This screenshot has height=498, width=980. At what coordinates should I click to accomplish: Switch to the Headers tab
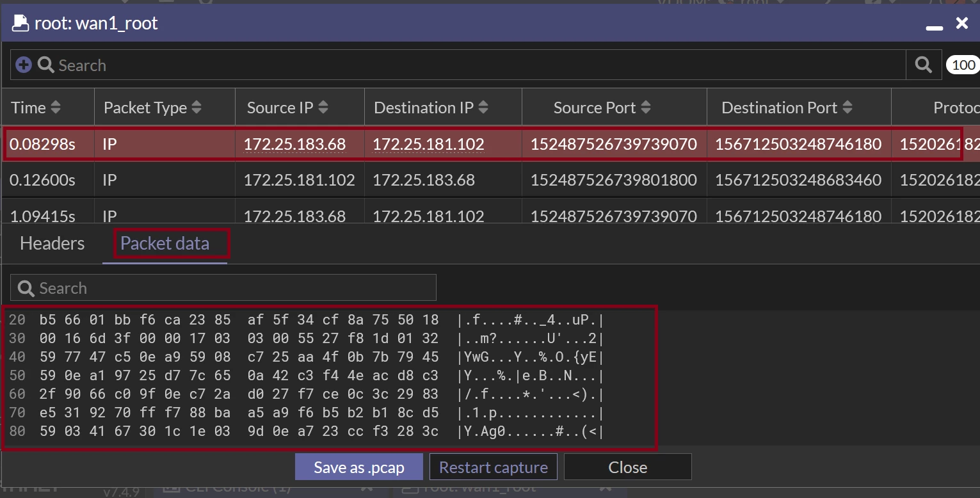pyautogui.click(x=52, y=243)
